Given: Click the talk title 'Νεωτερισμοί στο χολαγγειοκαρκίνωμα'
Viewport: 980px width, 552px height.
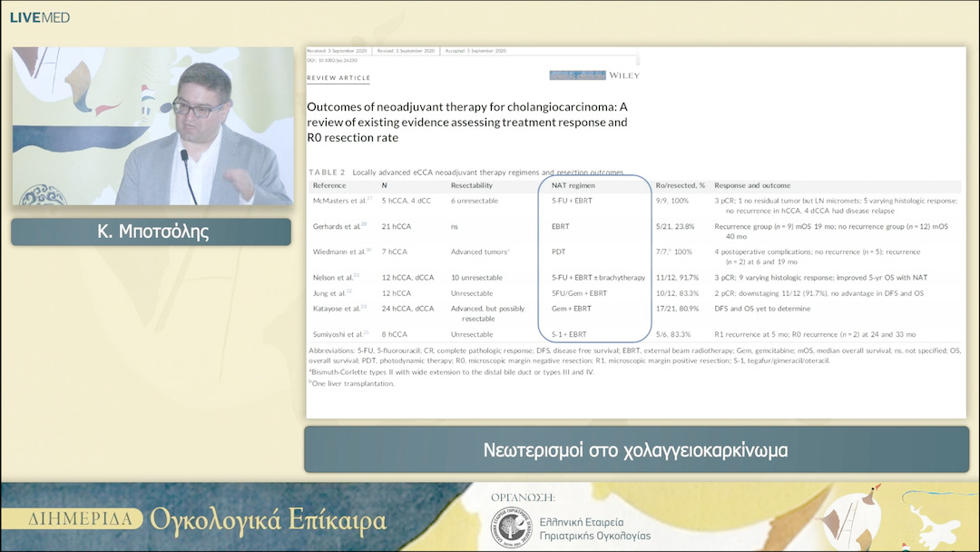Looking at the screenshot, I should pos(635,449).
